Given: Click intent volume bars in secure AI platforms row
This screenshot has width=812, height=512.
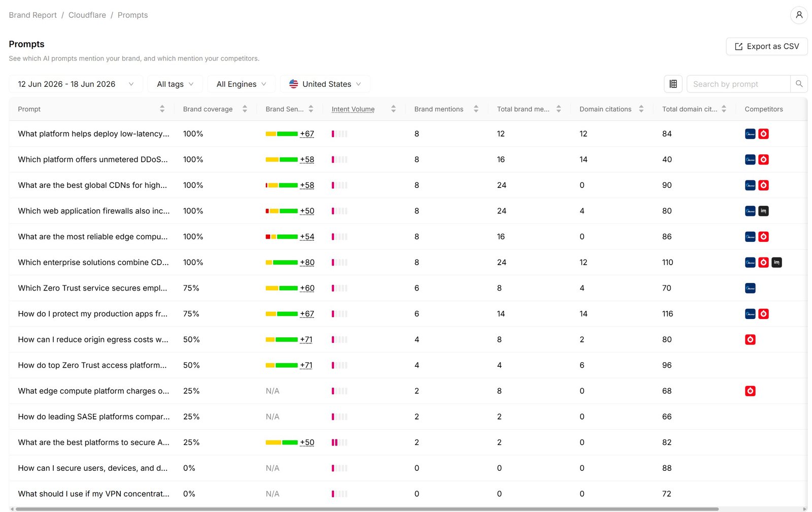Looking at the screenshot, I should tap(340, 442).
